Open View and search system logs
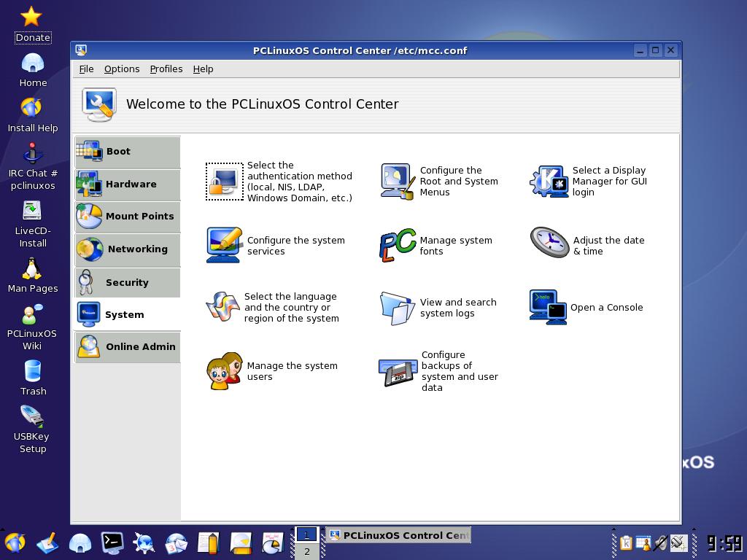Screen dimensions: 747x560 coord(438,308)
